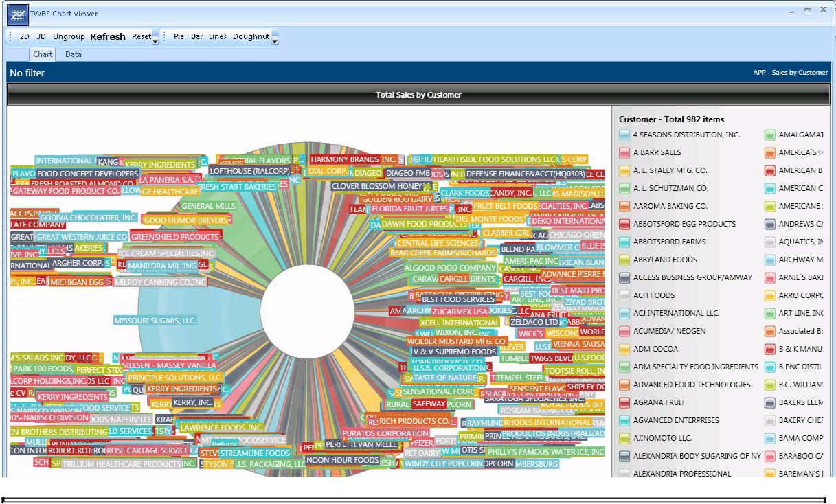Screen dimensions: 836x504
Task: Select GREENSHIELD PRODUCTS chart label
Action: pyautogui.click(x=174, y=237)
